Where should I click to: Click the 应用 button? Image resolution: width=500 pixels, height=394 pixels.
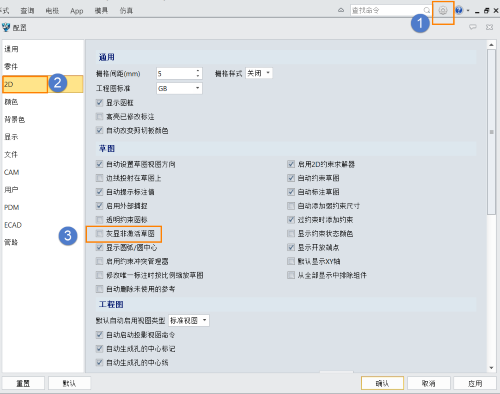point(475,383)
